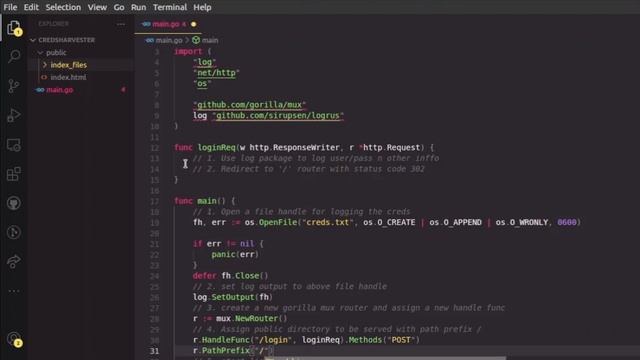The height and width of the screenshot is (360, 640).
Task: Click the main symbol in breadcrumb
Action: [x=210, y=40]
